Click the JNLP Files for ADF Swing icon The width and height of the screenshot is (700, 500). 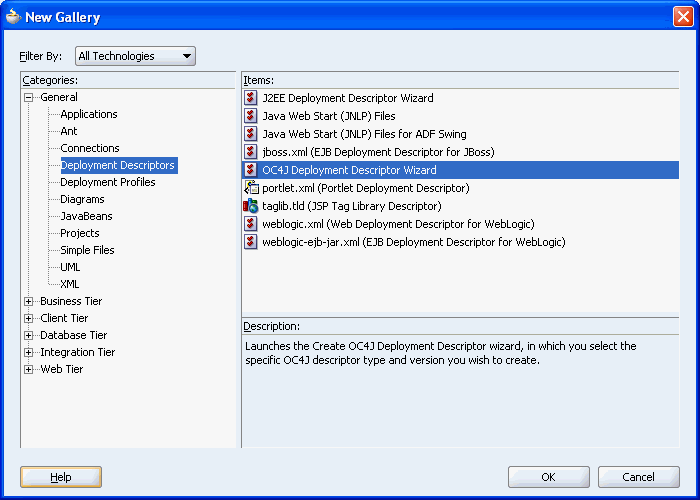coord(250,134)
